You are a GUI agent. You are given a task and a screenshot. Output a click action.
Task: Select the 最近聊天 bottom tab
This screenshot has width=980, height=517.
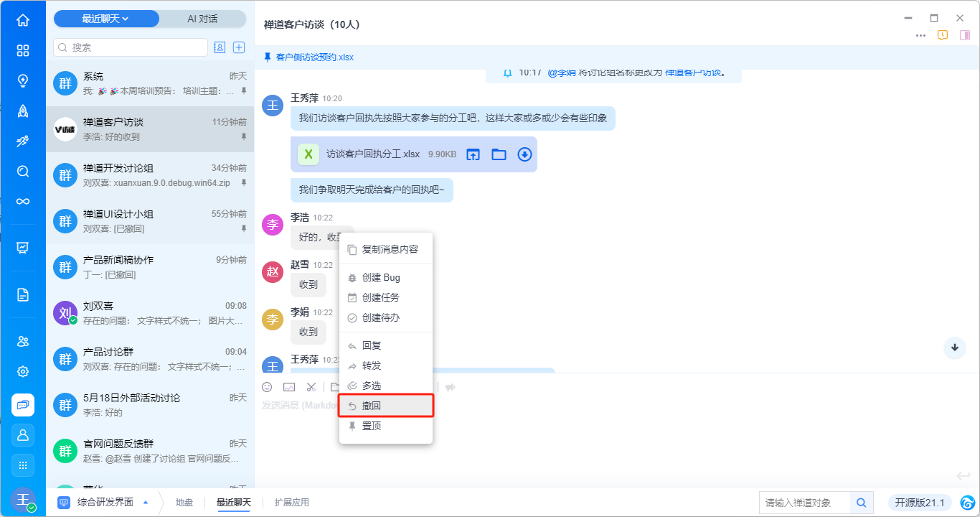point(234,503)
